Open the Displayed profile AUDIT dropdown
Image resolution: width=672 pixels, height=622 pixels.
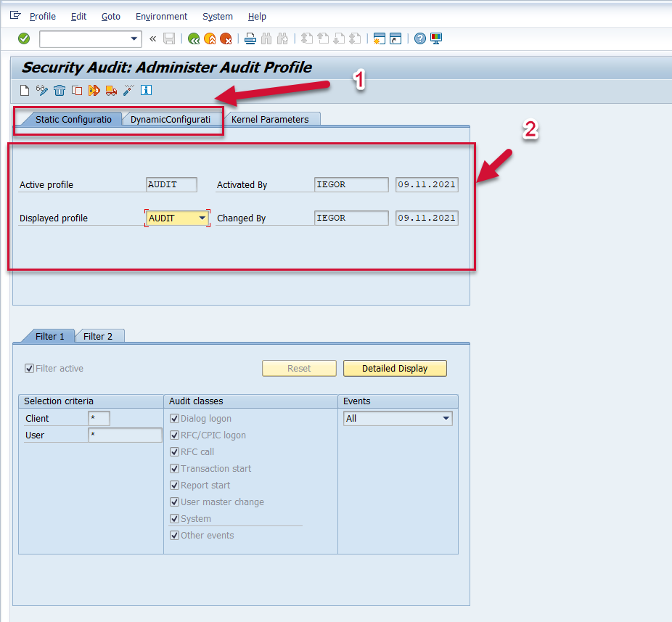202,218
